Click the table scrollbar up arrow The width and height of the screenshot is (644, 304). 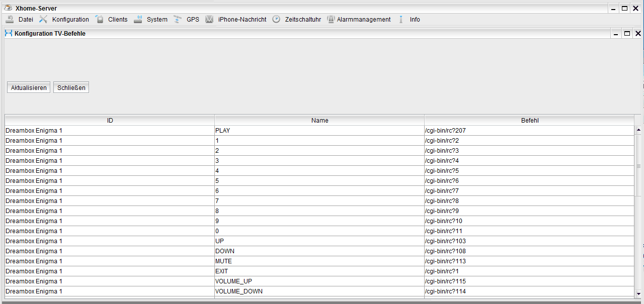[638, 130]
